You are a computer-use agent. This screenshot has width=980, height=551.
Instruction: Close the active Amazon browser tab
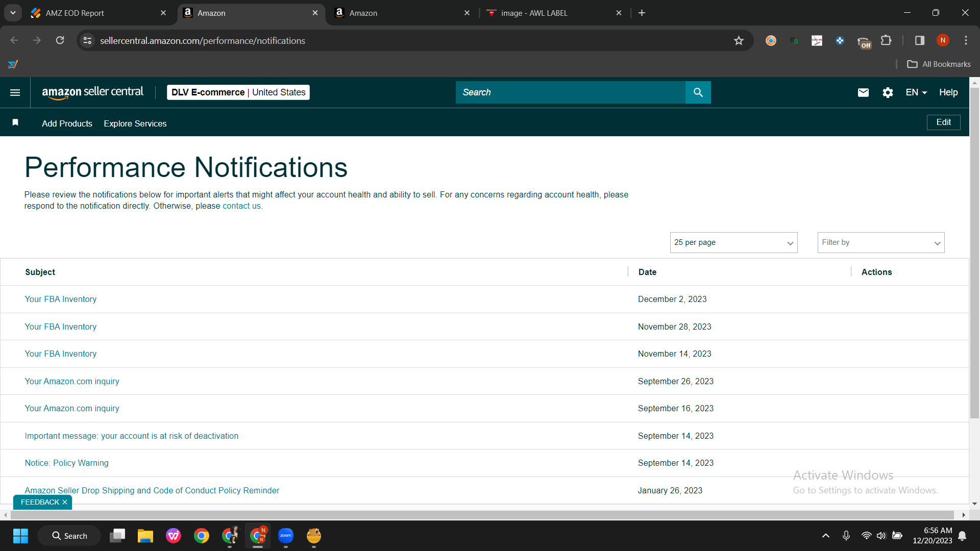pos(315,13)
